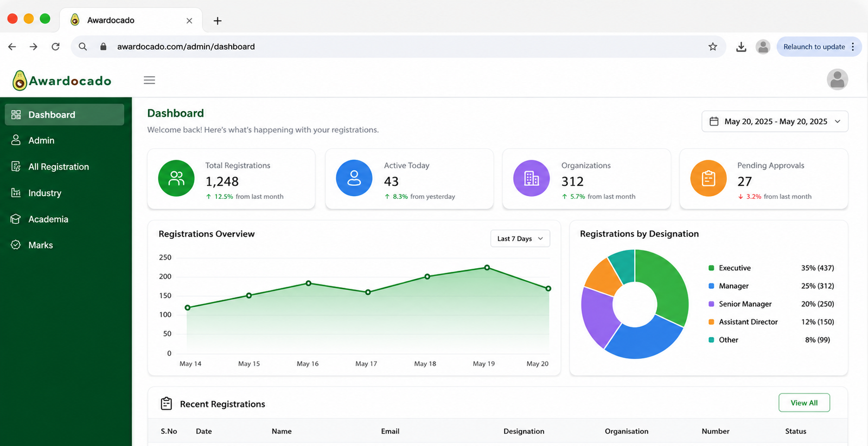This screenshot has width=868, height=446.
Task: Open Dashboard in the sidebar
Action: [x=65, y=114]
